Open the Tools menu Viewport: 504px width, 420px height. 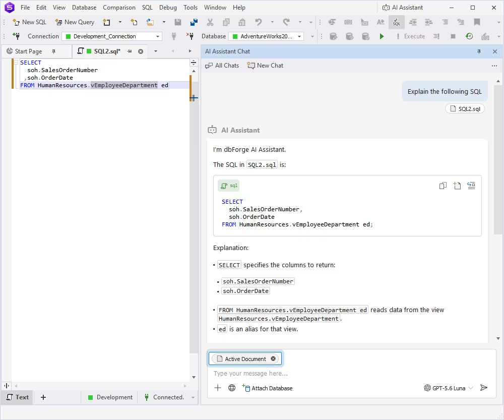[191, 8]
